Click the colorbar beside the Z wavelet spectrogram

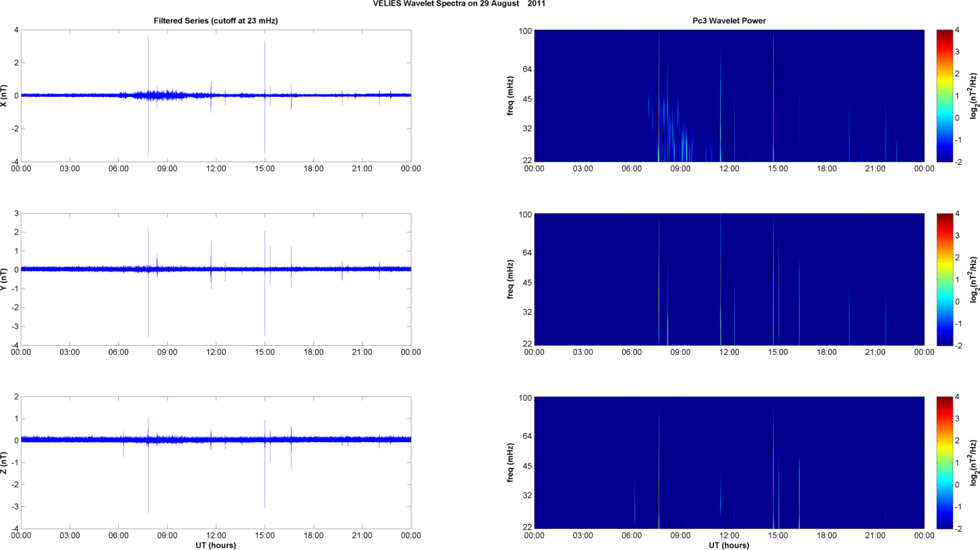[944, 463]
